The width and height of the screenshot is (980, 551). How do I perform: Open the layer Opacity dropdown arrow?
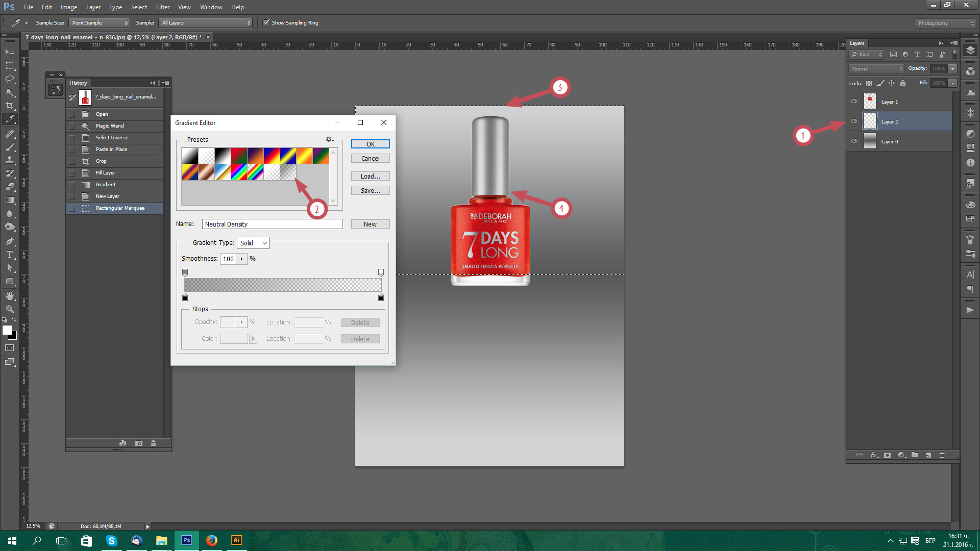[952, 69]
